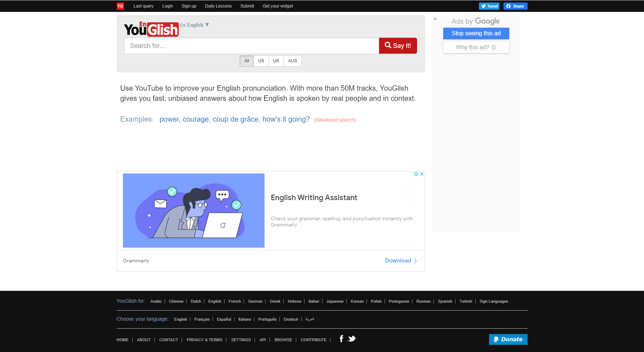
Task: Open the CONTRIBUTE footer link
Action: point(314,340)
